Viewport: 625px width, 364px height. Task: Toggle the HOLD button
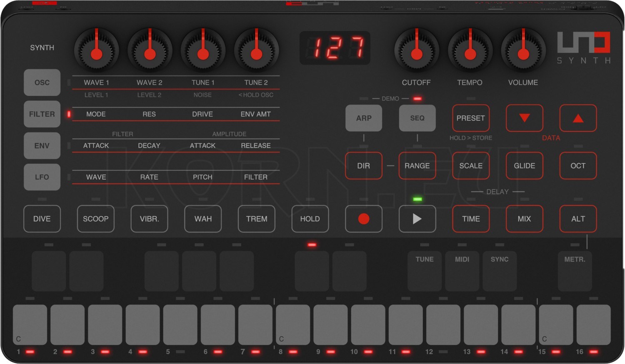310,219
